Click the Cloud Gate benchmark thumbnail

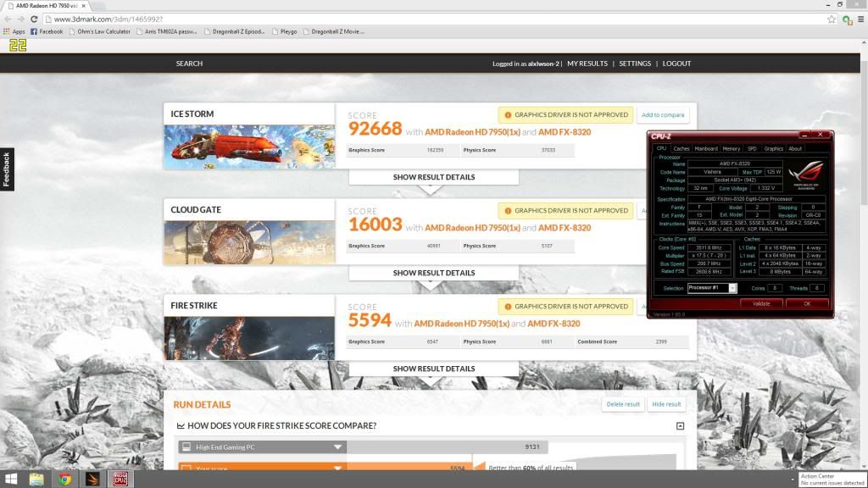pos(249,242)
